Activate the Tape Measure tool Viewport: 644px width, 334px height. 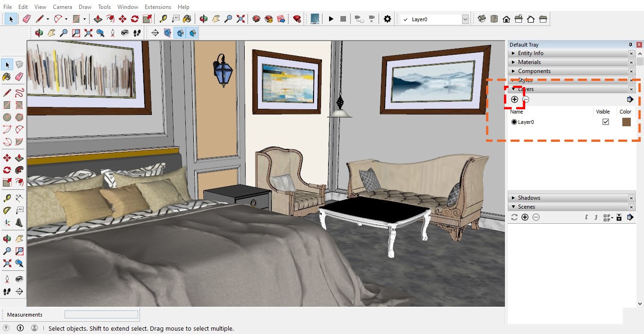click(x=163, y=19)
